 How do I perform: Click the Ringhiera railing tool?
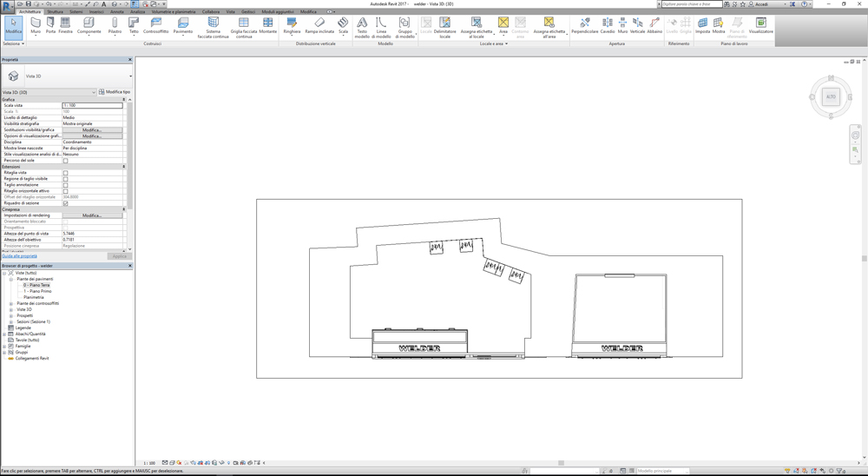click(292, 25)
